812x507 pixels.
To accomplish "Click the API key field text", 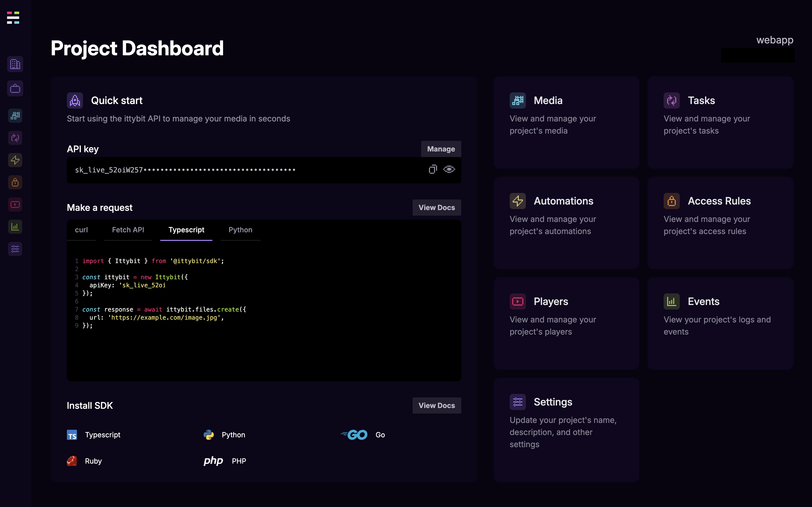I will coord(185,170).
